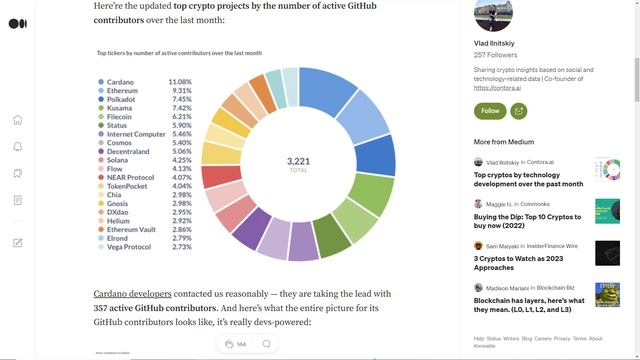Open Privacy footer link
This screenshot has height=360, width=640.
562,339
